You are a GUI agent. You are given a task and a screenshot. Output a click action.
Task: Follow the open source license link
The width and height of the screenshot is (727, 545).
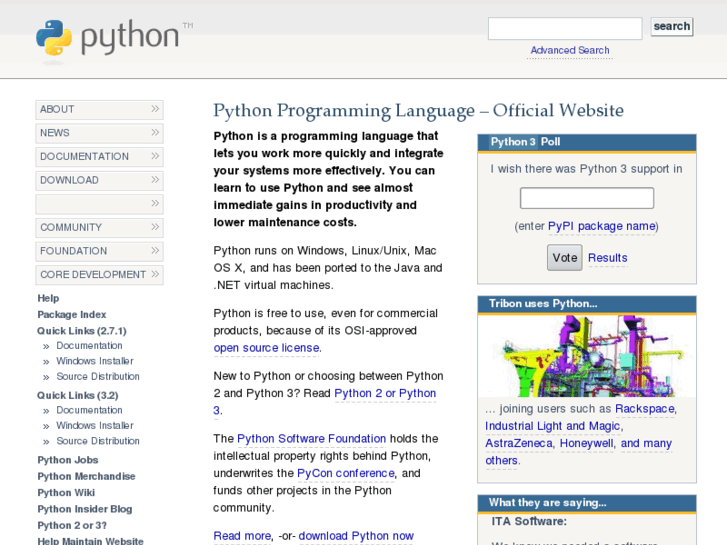[267, 348]
